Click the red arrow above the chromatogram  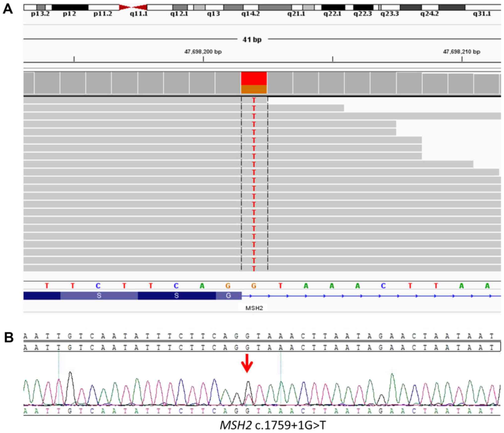tap(247, 363)
